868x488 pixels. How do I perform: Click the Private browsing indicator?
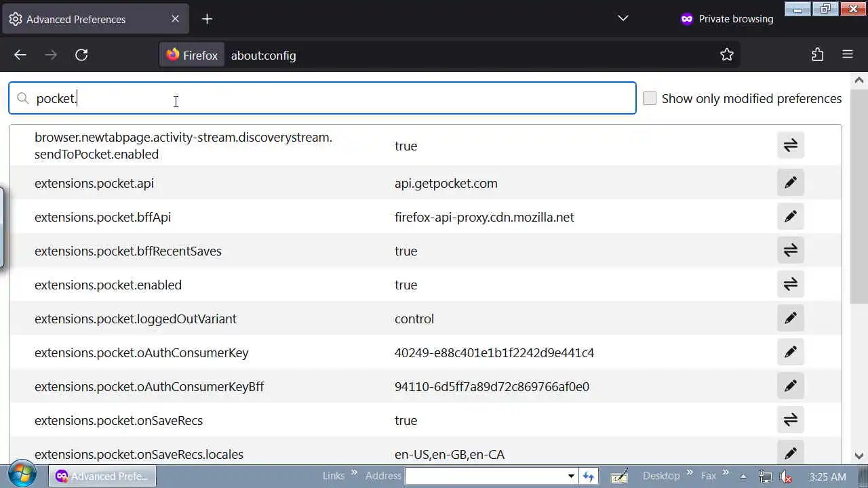pos(726,19)
